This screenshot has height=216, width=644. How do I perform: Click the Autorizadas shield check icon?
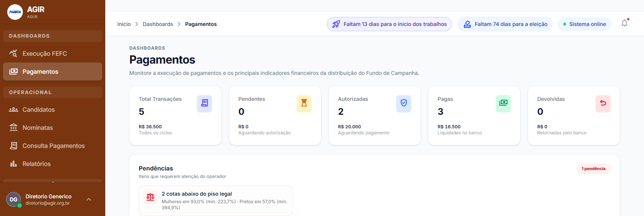[404, 103]
